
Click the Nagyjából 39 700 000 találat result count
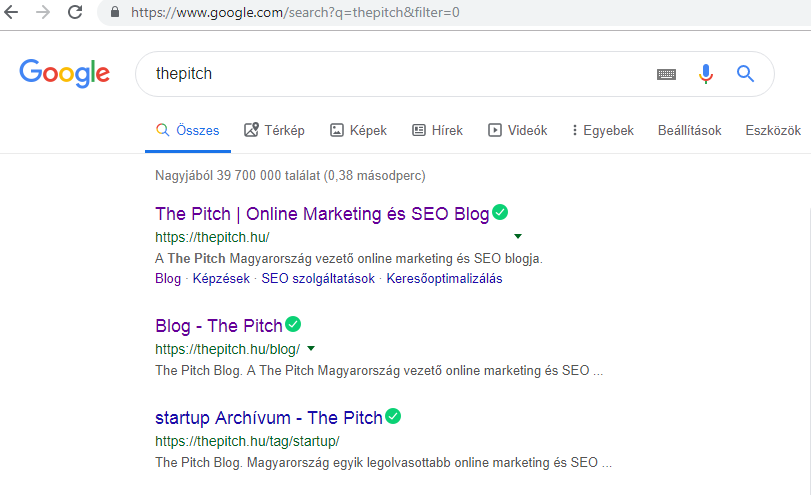point(290,176)
